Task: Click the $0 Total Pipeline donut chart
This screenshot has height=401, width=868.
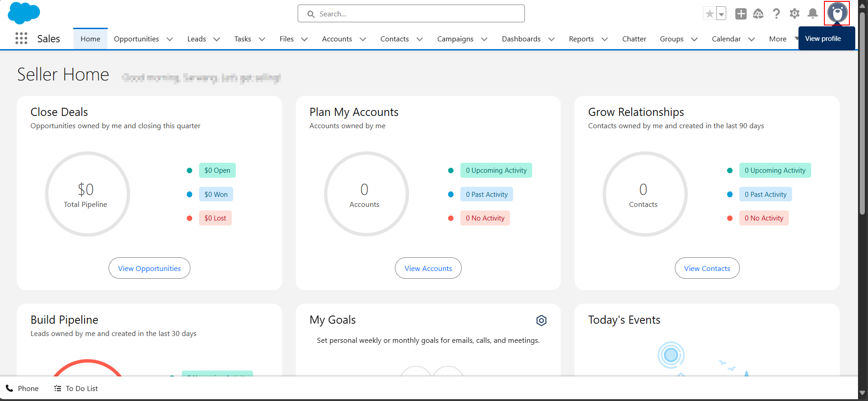Action: (87, 194)
